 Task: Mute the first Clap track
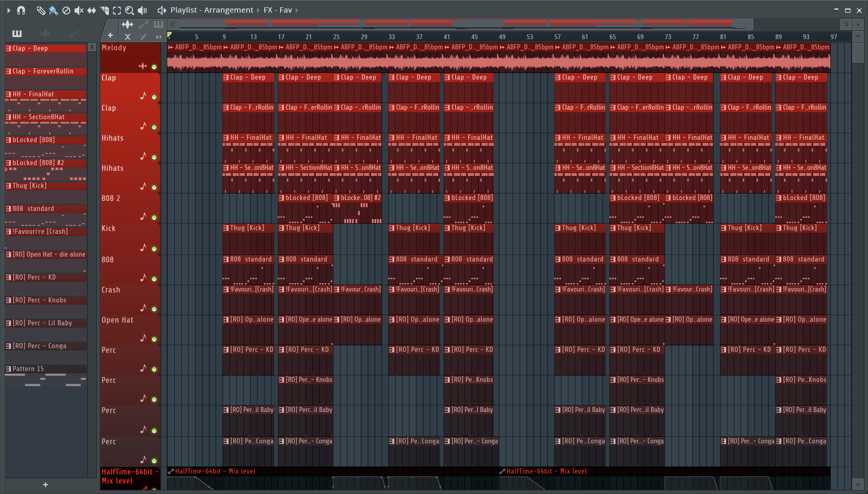point(154,97)
